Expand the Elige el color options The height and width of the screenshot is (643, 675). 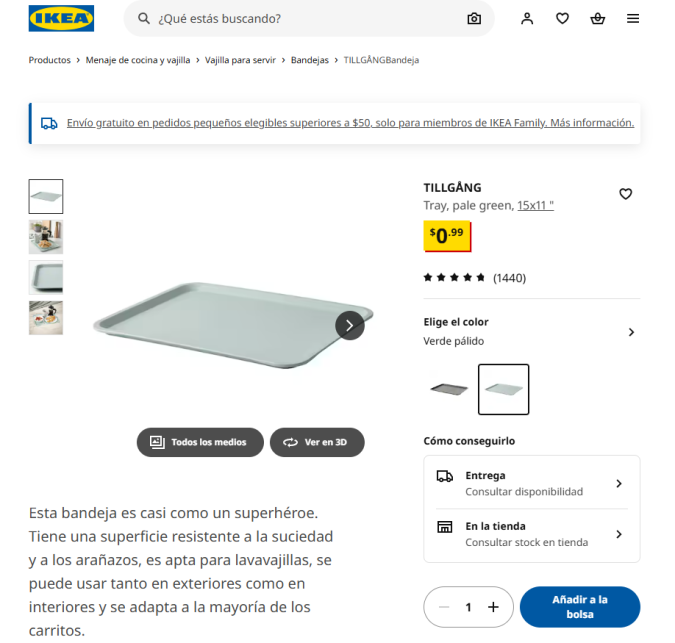point(531,332)
